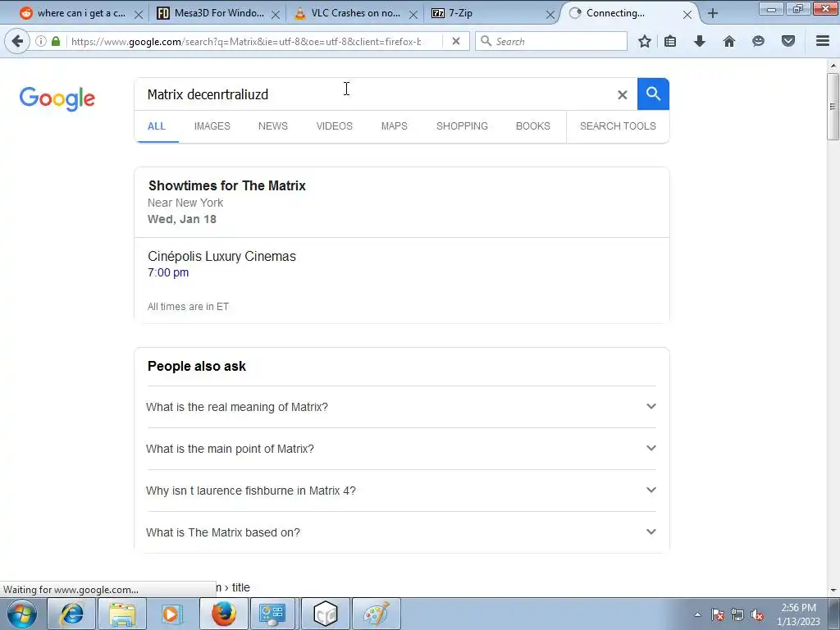Open a new tab with the plus button
The width and height of the screenshot is (840, 630).
pyautogui.click(x=713, y=13)
